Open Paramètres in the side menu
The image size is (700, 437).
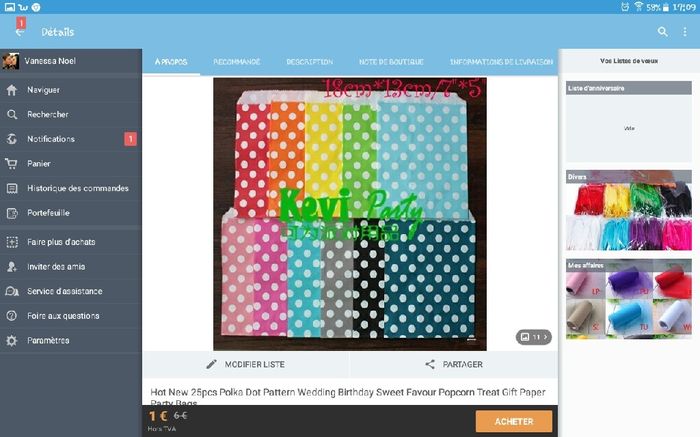(x=71, y=341)
